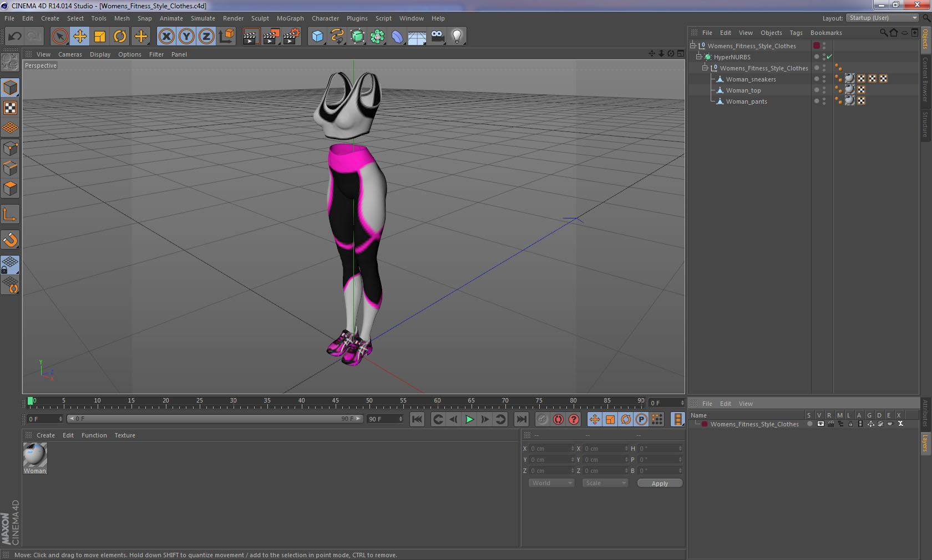This screenshot has height=560, width=932.
Task: Open the deformer objects icon
Action: pos(397,37)
